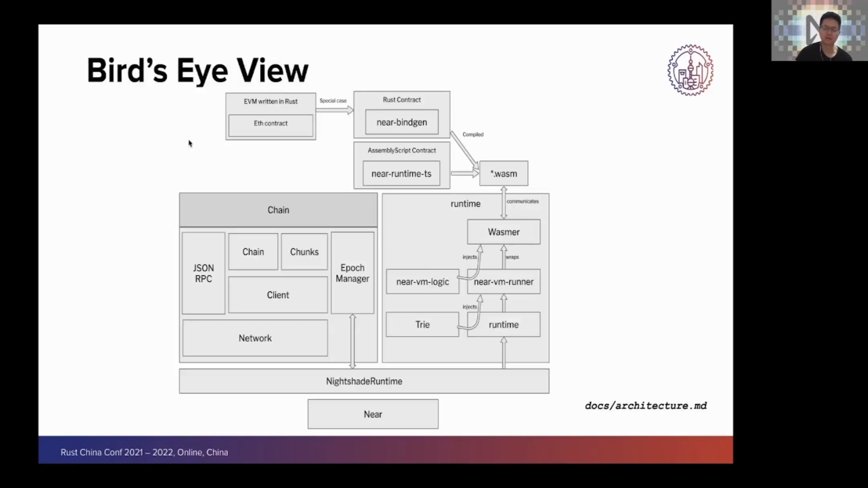
Task: Select the 'near-vm-logic' box
Action: point(422,282)
